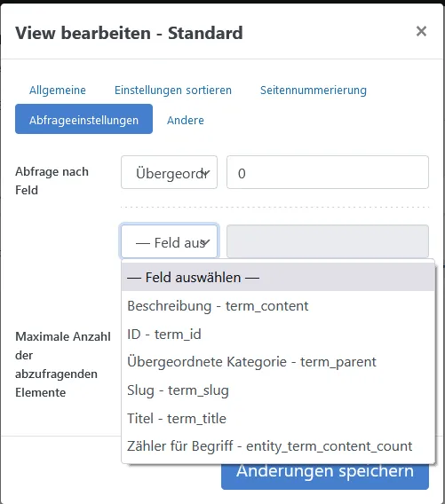This screenshot has width=445, height=504.
Task: Open the Allgemeine tab
Action: 58,90
